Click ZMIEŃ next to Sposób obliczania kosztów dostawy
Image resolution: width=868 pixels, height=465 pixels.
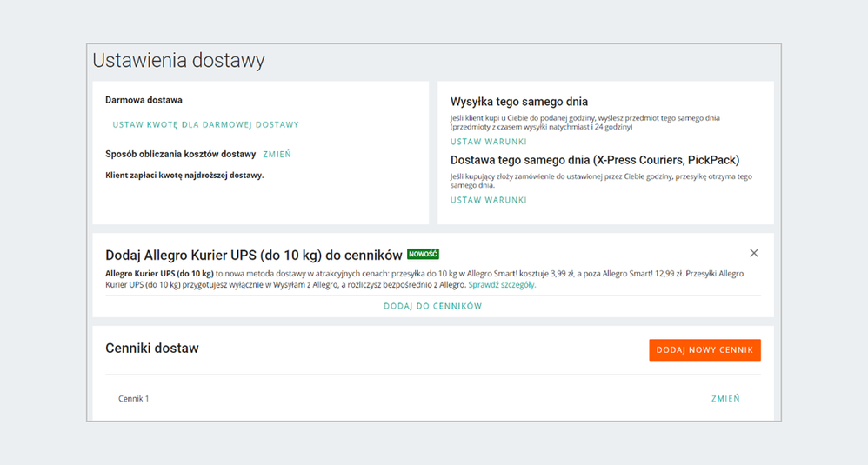[x=277, y=155]
